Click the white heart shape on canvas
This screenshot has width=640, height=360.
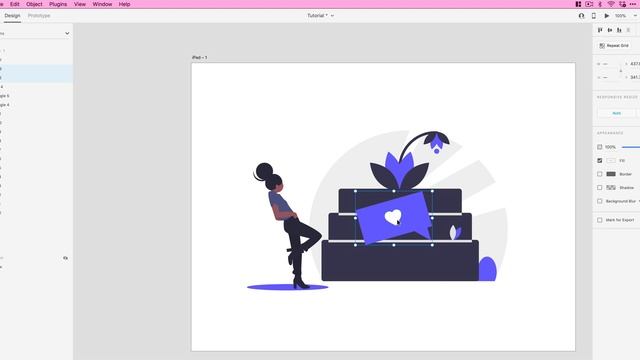coord(393,217)
